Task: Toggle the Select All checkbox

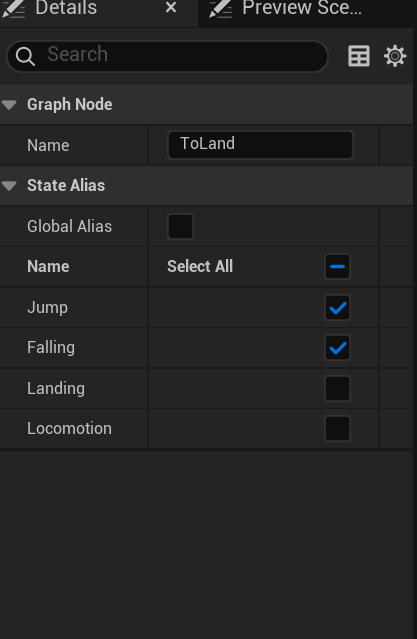Action: [337, 267]
